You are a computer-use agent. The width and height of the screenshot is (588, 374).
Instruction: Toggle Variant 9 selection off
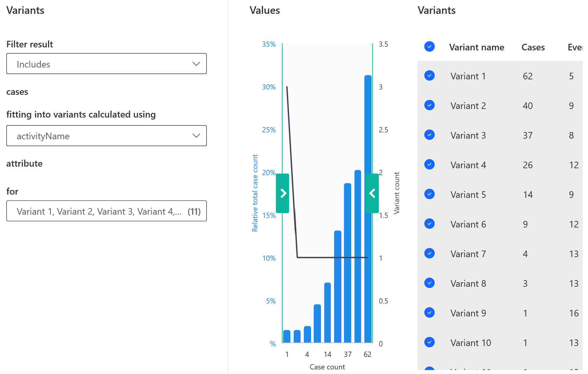coord(429,313)
